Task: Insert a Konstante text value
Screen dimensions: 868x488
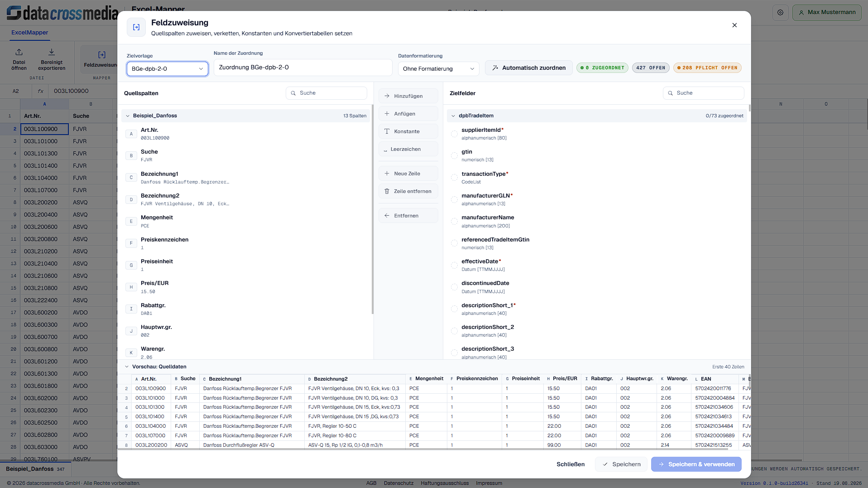Action: pos(408,131)
